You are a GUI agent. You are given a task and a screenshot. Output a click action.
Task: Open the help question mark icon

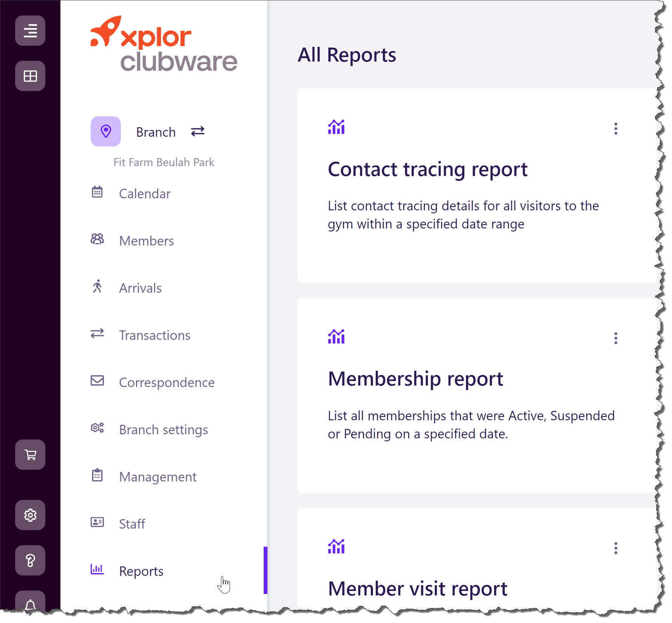30,560
